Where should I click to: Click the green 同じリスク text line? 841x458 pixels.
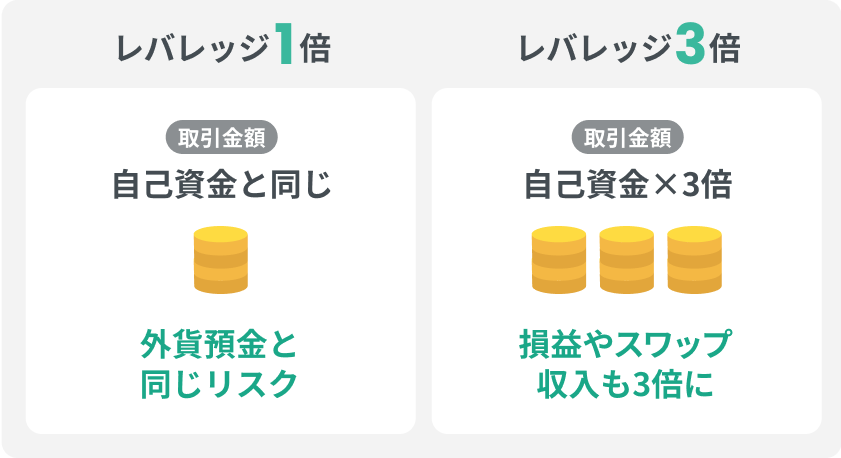tap(219, 384)
